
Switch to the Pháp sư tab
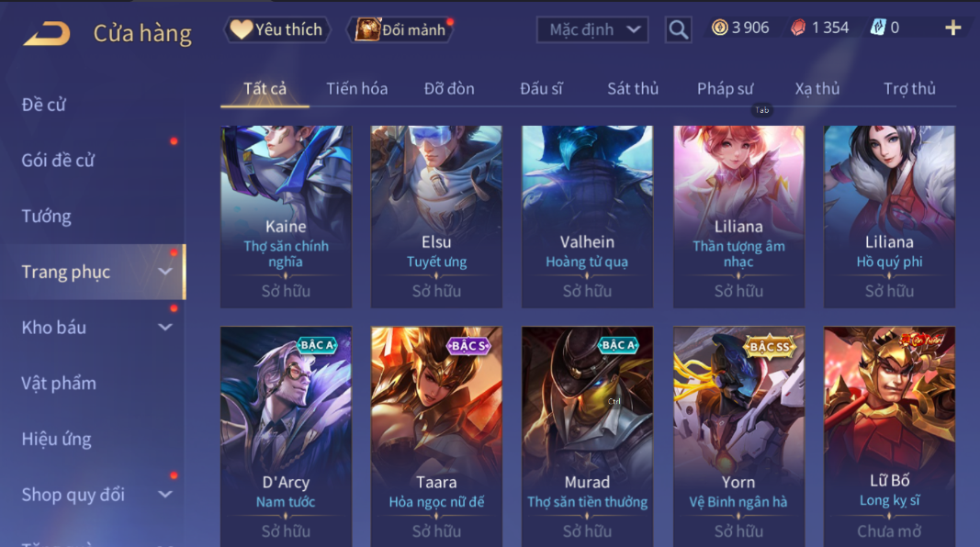pos(725,89)
